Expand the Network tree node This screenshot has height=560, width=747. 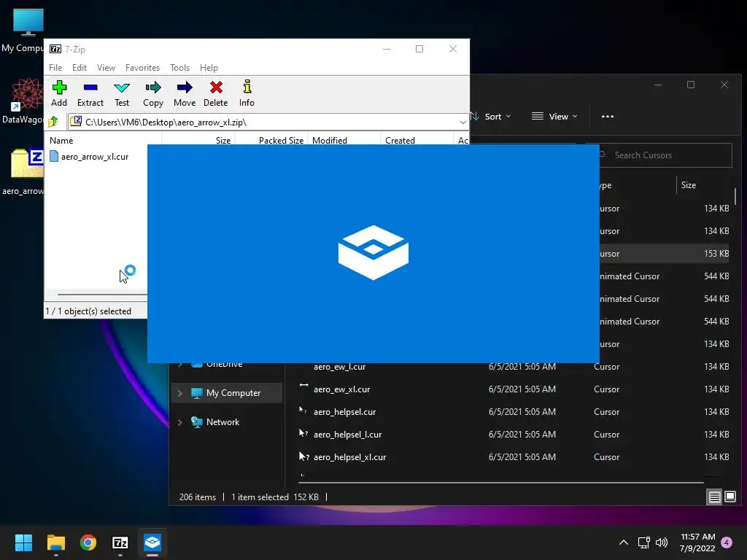(x=180, y=422)
